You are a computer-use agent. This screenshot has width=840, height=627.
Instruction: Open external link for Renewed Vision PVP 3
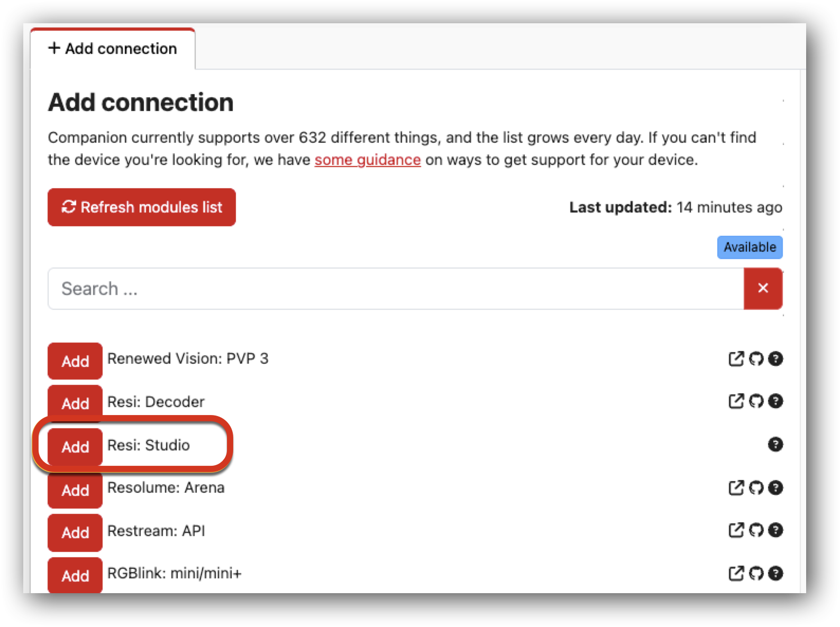[736, 359]
